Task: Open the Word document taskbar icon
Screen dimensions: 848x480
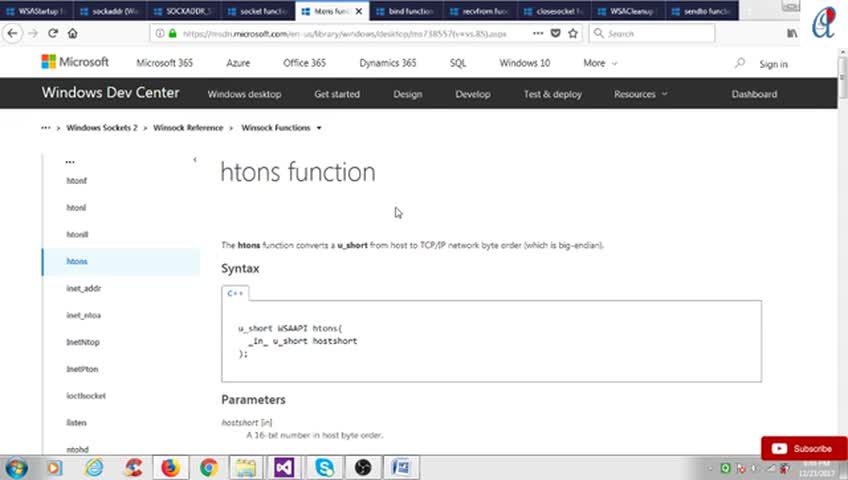Action: coord(401,468)
